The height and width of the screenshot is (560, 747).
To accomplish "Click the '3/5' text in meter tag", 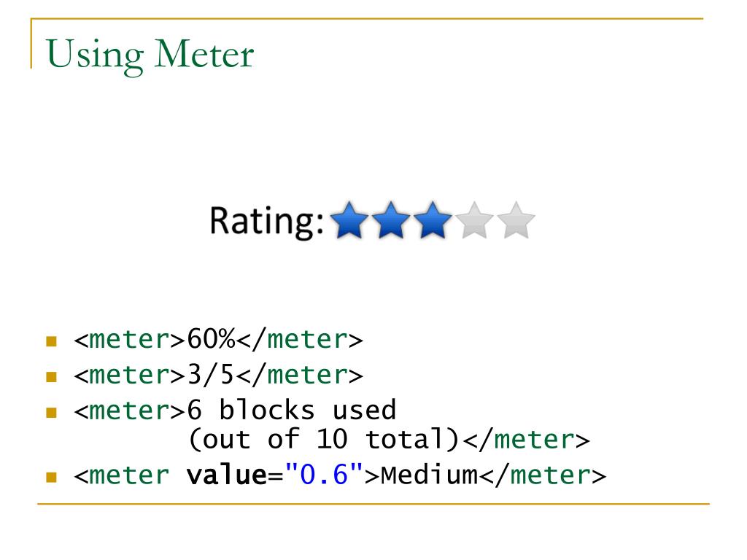I will 211,375.
